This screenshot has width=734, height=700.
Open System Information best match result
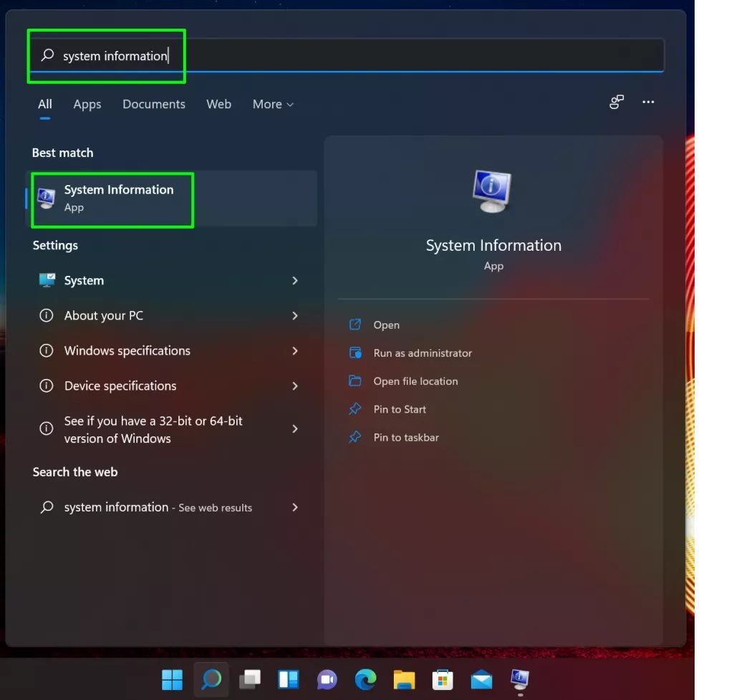[x=118, y=198]
